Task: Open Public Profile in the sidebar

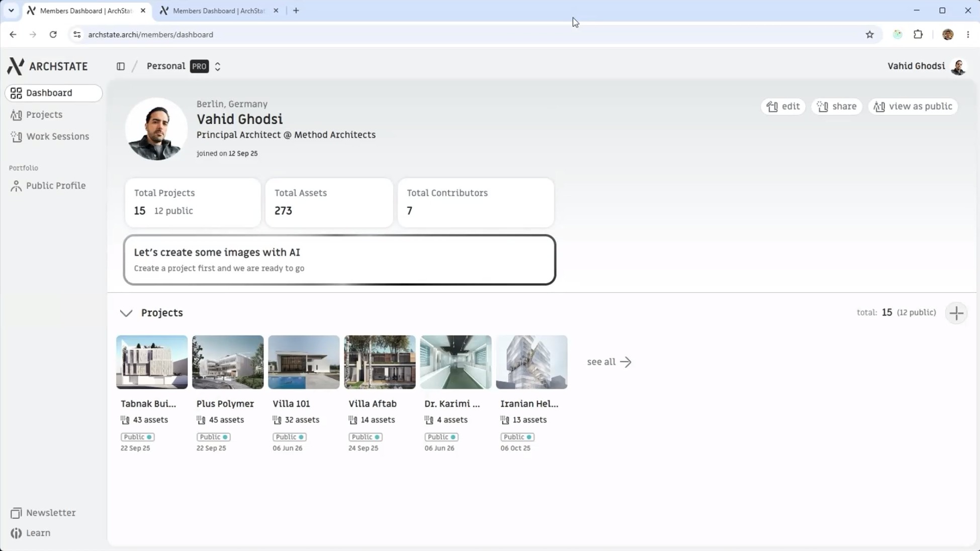Action: point(48,186)
